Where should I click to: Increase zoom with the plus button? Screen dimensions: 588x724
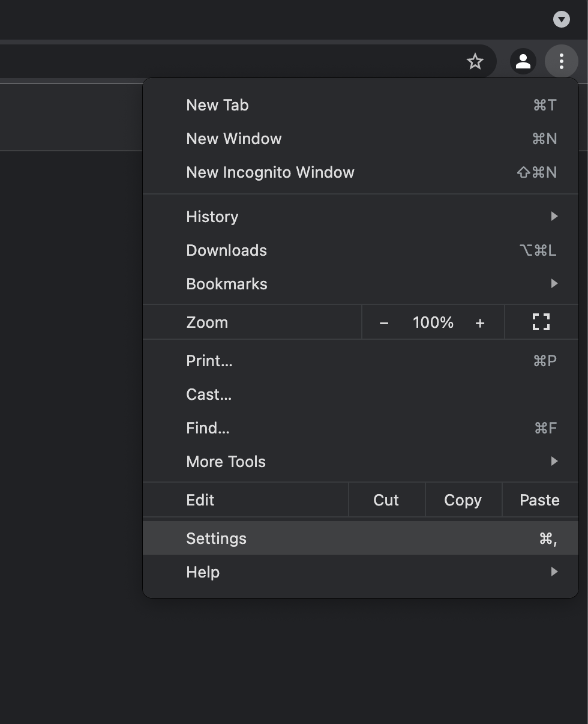(x=479, y=323)
